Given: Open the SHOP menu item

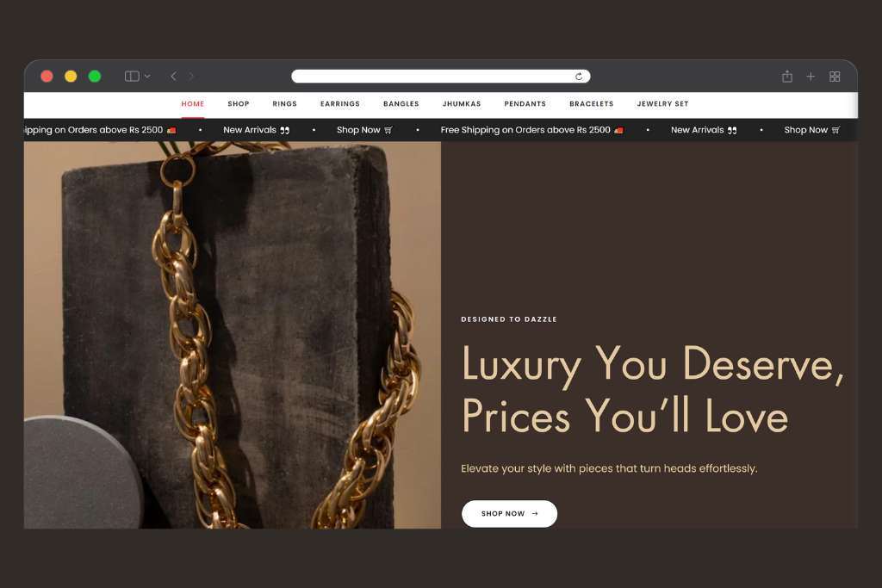Looking at the screenshot, I should 239,104.
